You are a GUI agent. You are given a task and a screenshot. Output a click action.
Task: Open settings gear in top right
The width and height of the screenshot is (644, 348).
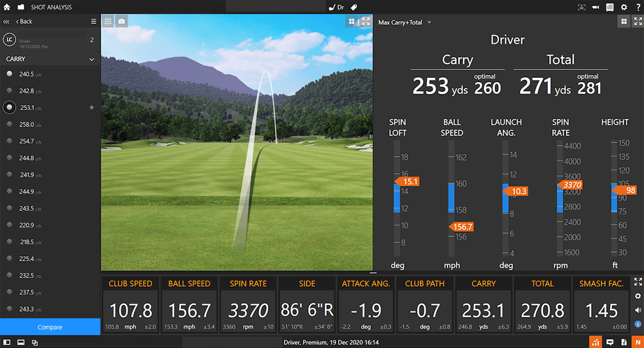click(623, 7)
